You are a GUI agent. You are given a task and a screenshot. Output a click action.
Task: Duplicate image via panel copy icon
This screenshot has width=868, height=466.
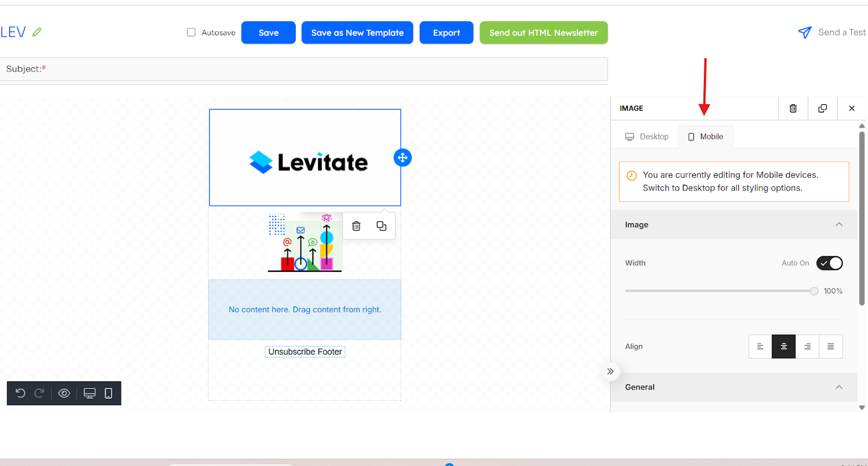(822, 108)
